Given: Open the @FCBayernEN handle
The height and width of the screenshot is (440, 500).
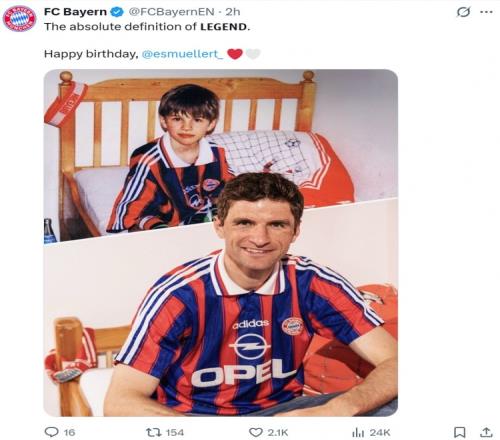Looking at the screenshot, I should pos(171,12).
